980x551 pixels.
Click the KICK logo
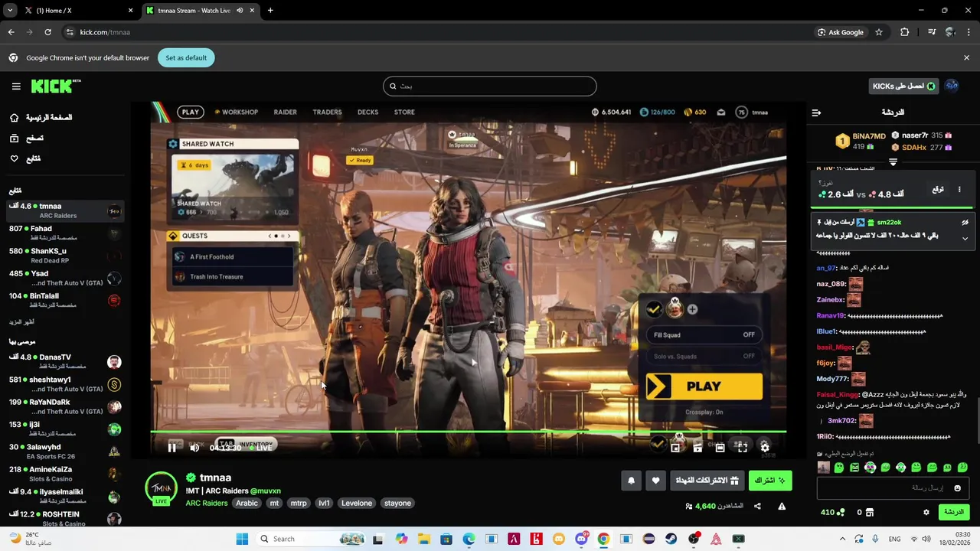[55, 86]
